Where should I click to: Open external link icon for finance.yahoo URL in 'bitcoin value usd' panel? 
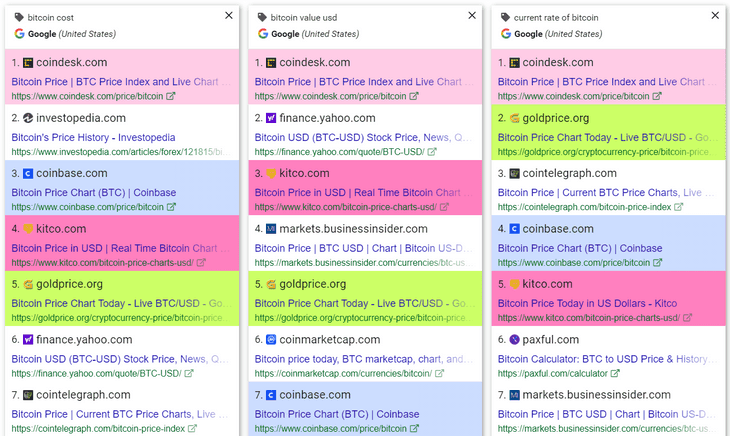click(x=432, y=152)
